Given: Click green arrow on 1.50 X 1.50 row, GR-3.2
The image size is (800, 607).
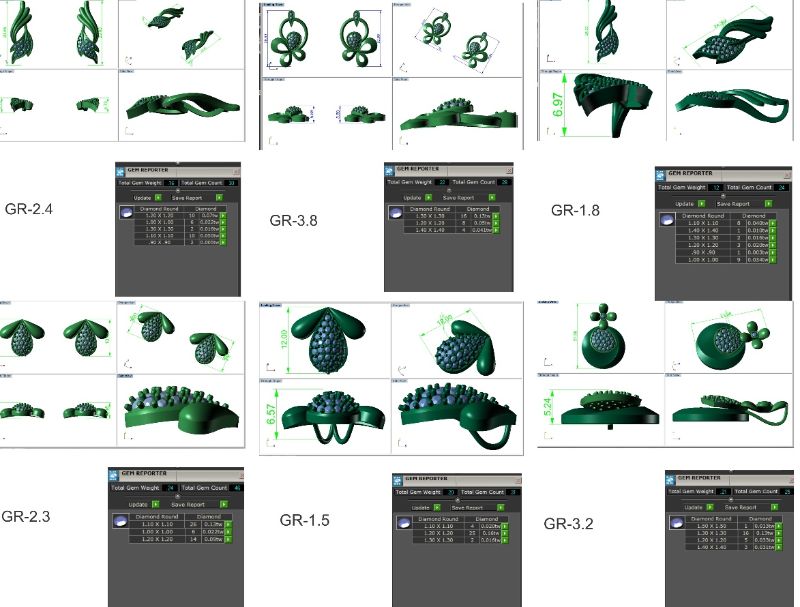Looking at the screenshot, I should pos(779,526).
